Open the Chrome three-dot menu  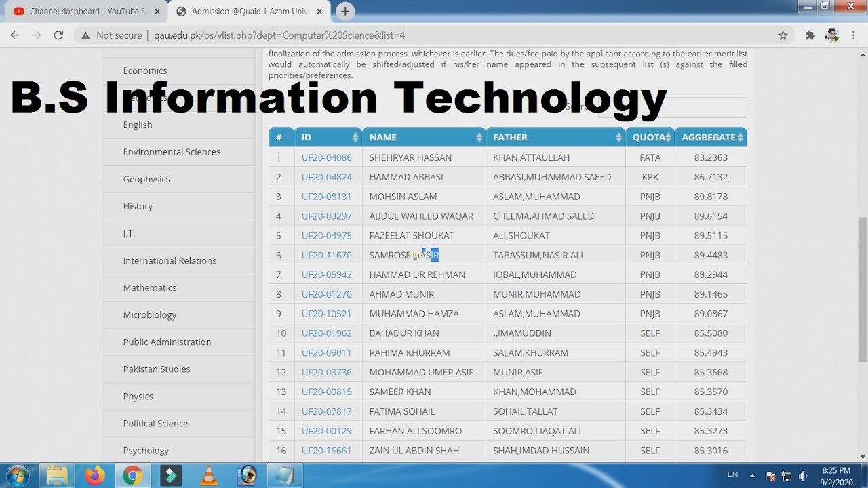coord(853,35)
